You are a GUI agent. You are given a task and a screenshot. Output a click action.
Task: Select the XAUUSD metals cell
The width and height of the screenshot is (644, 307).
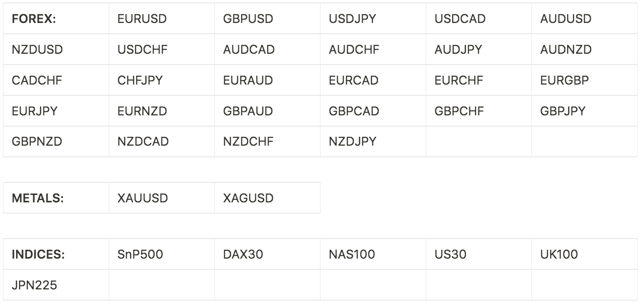(x=161, y=198)
